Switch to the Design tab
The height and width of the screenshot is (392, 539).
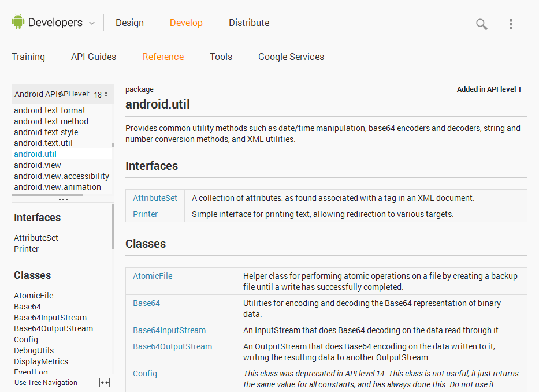tap(129, 23)
